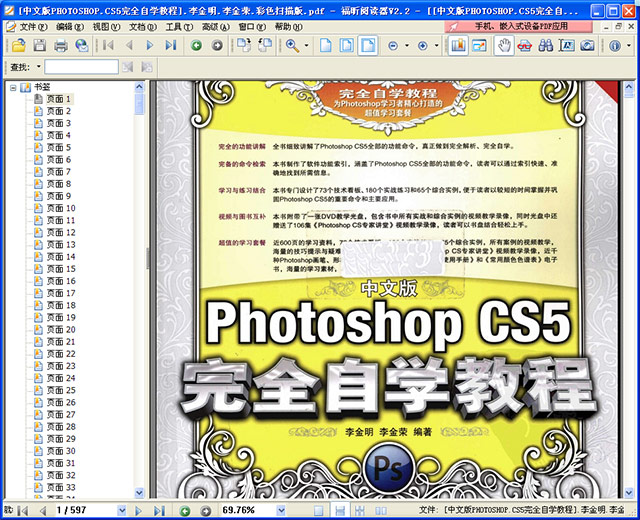Click the Actual Size page icon
This screenshot has height=520, width=640.
tap(325, 45)
